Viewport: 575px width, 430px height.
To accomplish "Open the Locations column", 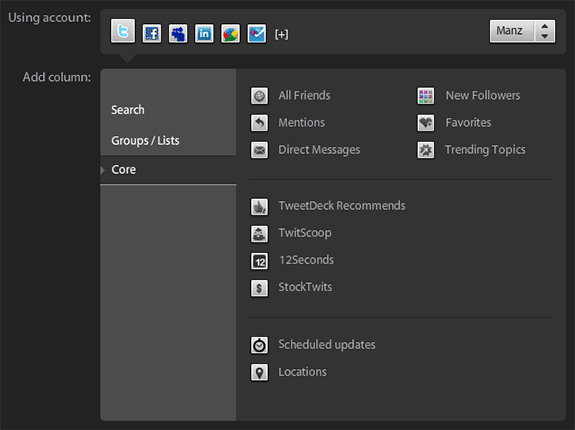I will point(303,372).
